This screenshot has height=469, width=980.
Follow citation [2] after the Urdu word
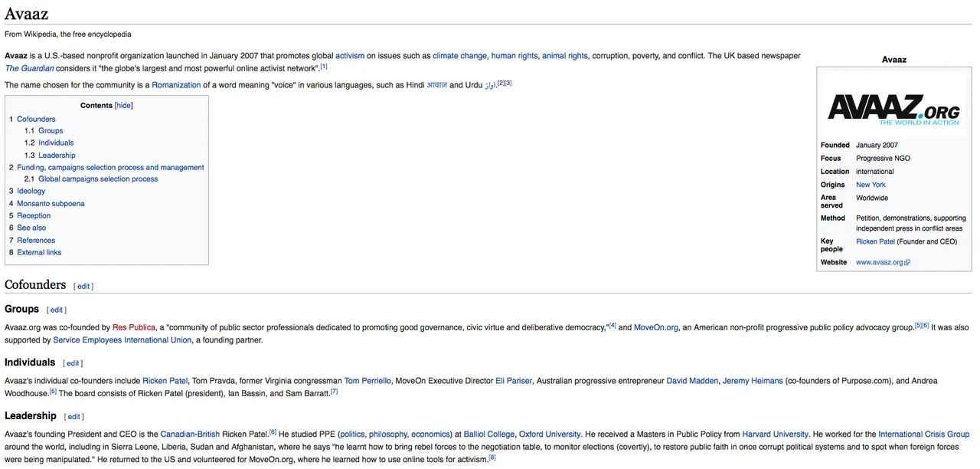click(x=501, y=83)
